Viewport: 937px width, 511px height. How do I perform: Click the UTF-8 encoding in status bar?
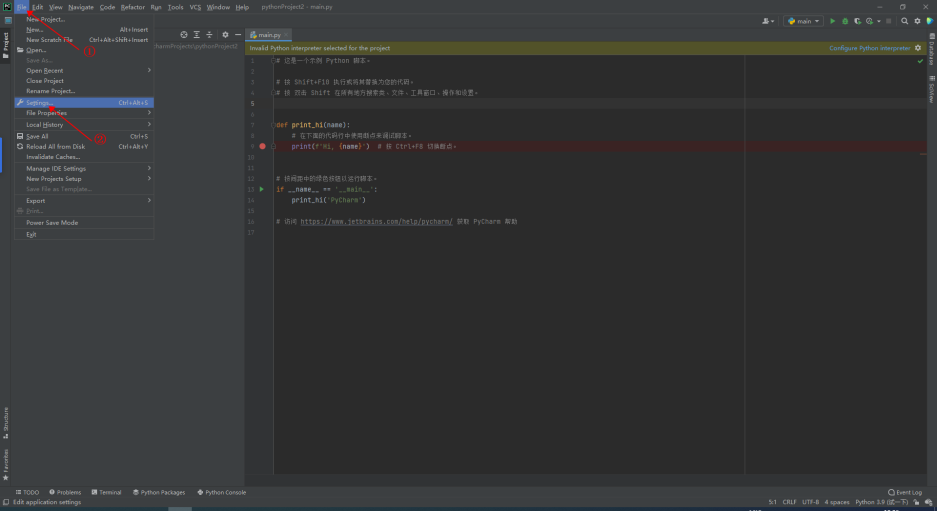click(810, 502)
